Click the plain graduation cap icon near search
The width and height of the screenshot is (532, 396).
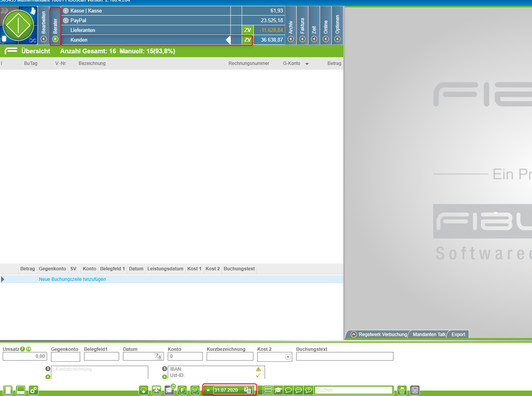[278, 390]
